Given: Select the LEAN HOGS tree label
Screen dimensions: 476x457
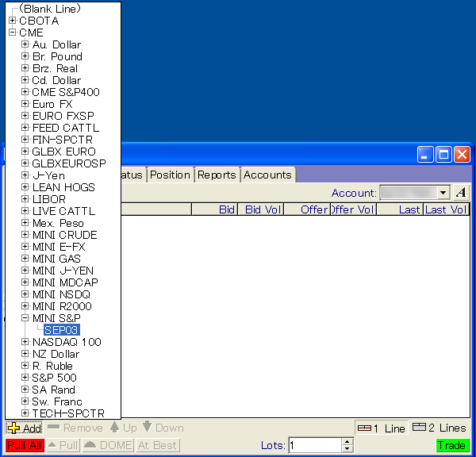Looking at the screenshot, I should coord(63,187).
